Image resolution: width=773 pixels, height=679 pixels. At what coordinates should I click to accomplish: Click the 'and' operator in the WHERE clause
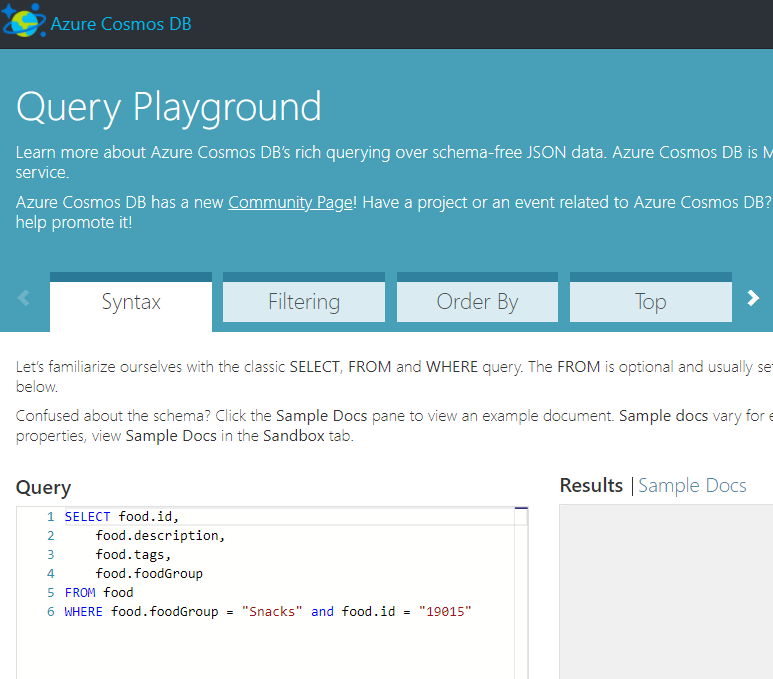point(322,611)
